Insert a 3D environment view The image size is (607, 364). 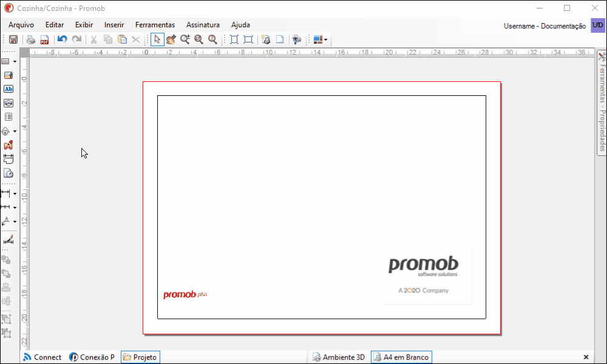pos(8,103)
